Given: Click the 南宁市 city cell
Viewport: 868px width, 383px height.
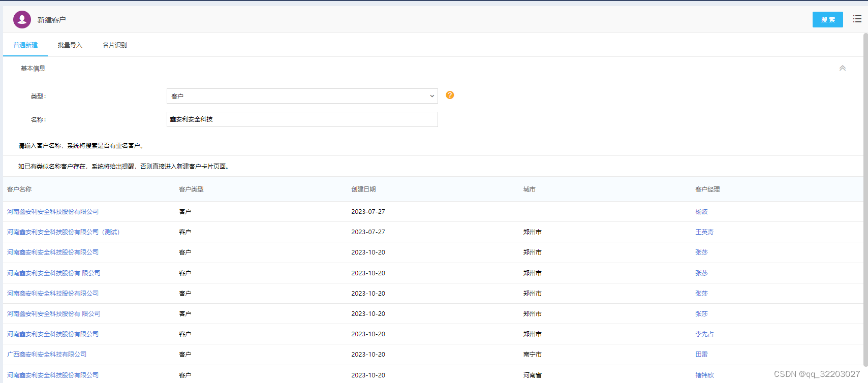Looking at the screenshot, I should pyautogui.click(x=532, y=354).
